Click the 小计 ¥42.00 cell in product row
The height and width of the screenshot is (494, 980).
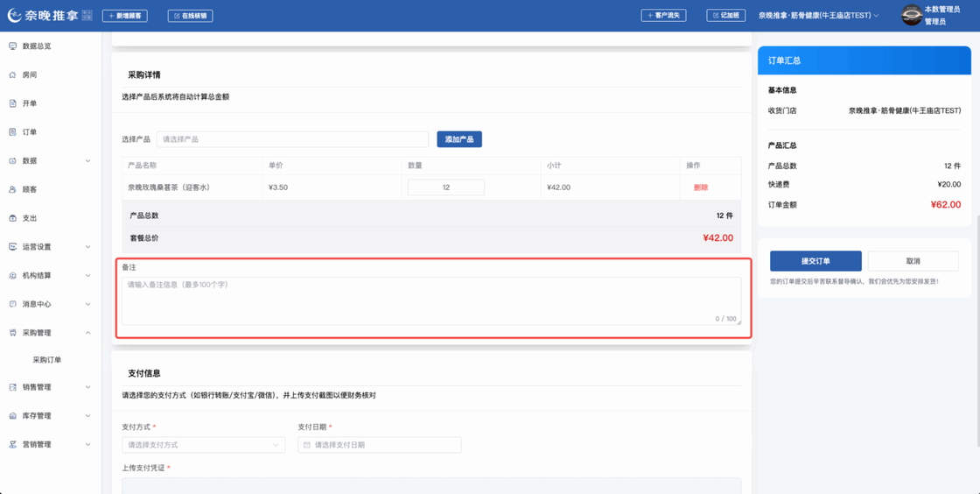[558, 187]
